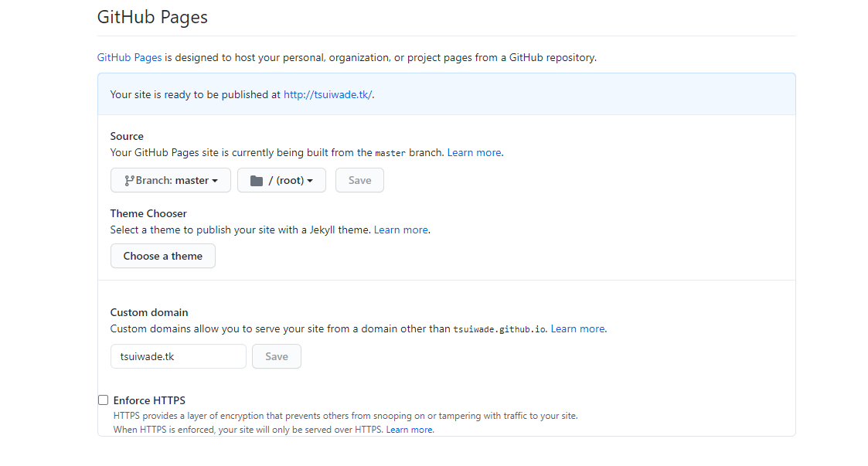Expand the Branch: master dropdown
The image size is (868, 466).
171,180
